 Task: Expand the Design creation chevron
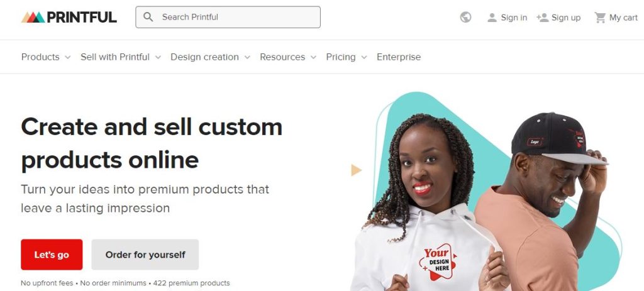(247, 57)
